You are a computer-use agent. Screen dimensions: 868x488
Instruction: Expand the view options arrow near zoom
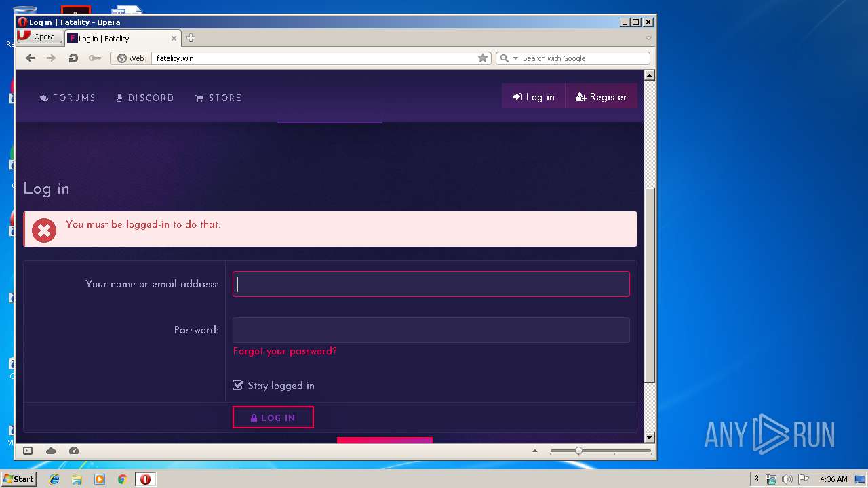click(534, 451)
